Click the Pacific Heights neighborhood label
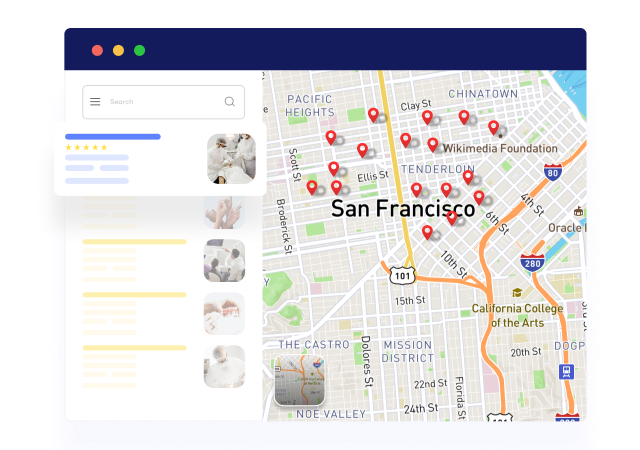This screenshot has height=450, width=640. (310, 106)
